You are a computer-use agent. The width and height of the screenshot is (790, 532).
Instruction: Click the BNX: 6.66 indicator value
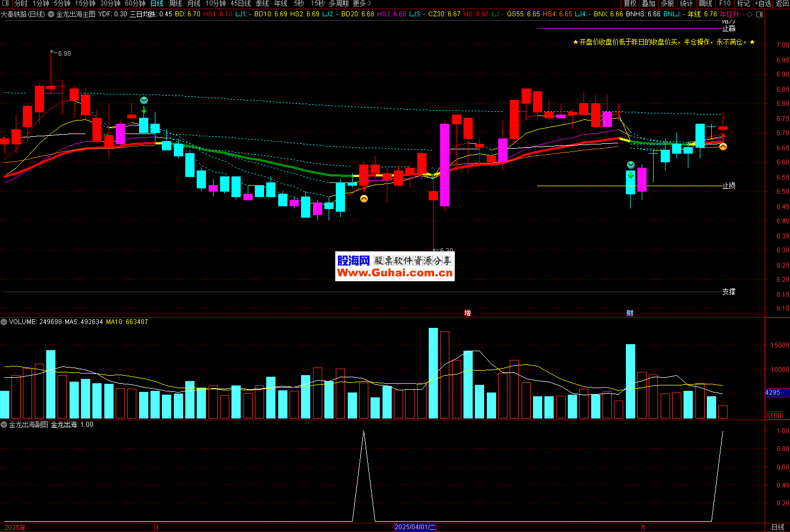click(608, 14)
